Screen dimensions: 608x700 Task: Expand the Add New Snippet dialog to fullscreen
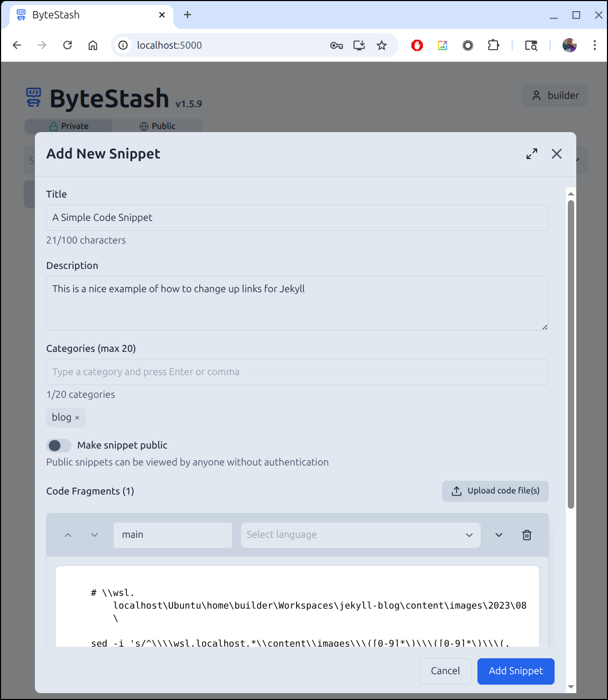pos(531,154)
